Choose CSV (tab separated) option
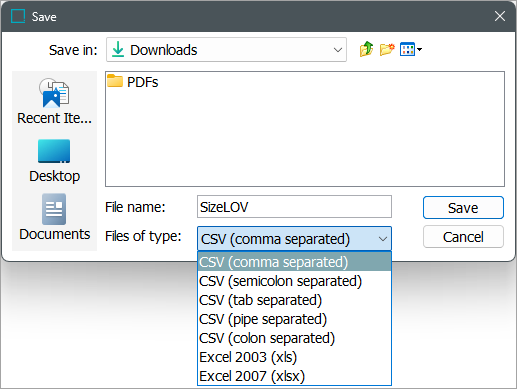 (294, 300)
